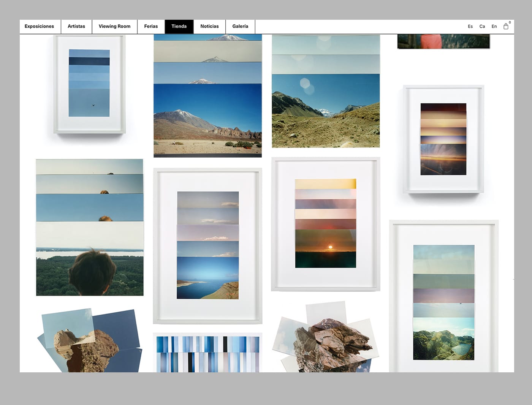Open the cropped red figure artwork
The height and width of the screenshot is (405, 532).
pyautogui.click(x=443, y=41)
